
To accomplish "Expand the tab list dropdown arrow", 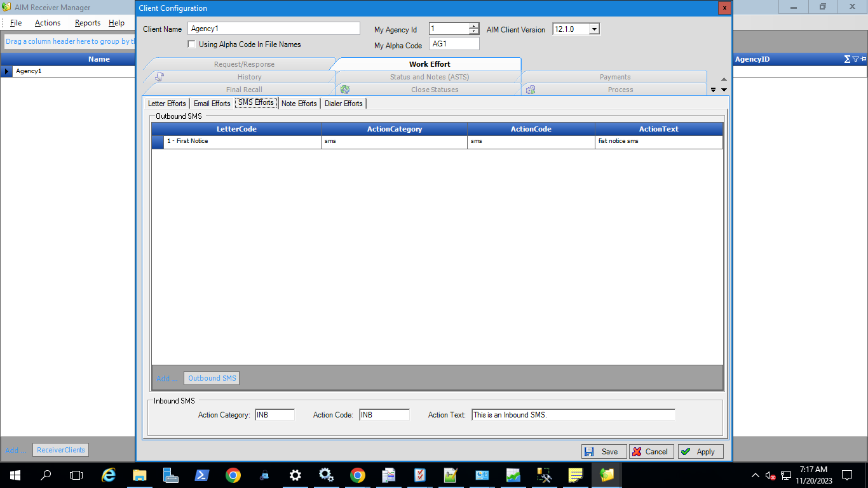I will pos(724,90).
